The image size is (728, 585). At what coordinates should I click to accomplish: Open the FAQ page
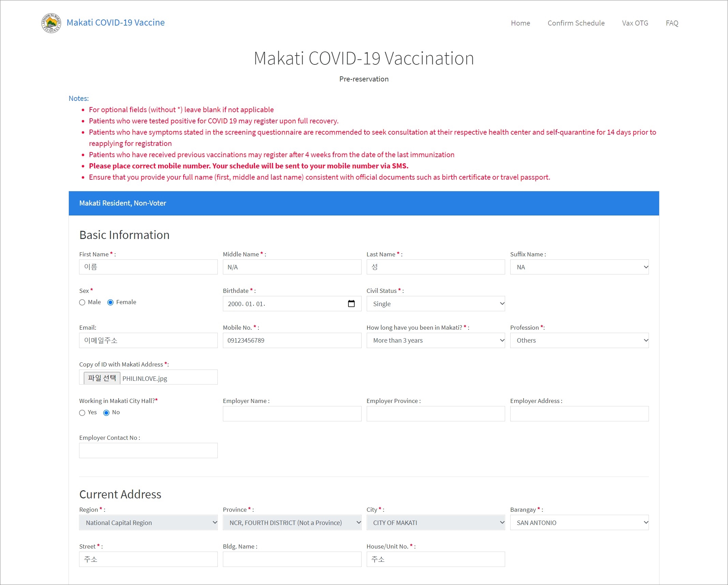click(672, 23)
